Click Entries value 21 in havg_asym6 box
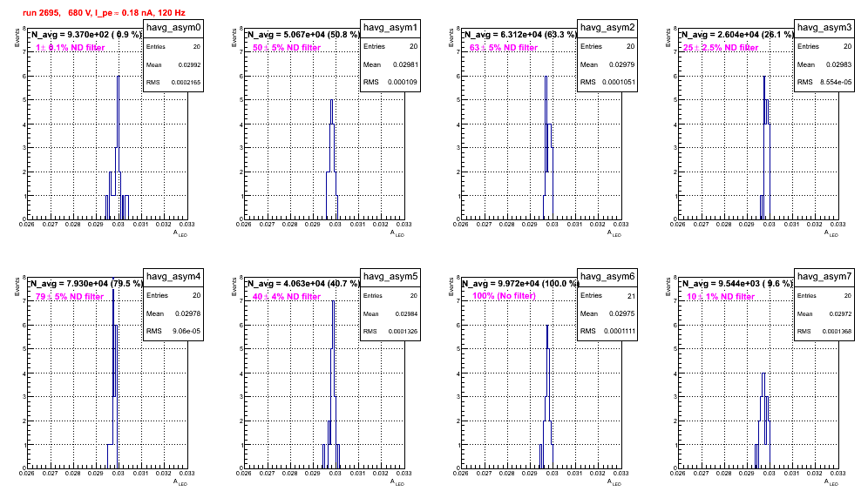Image resolution: width=868 pixels, height=498 pixels. pos(631,296)
